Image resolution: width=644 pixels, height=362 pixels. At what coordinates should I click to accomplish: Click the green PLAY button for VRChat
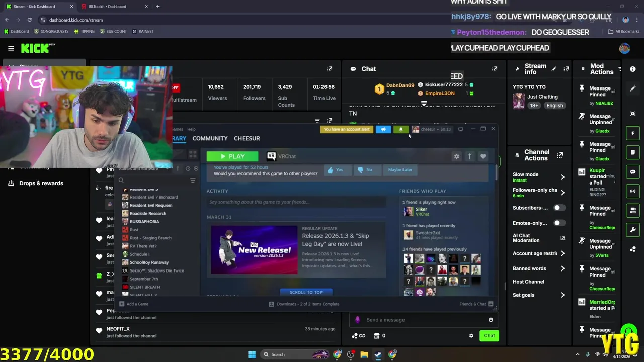[x=232, y=156]
